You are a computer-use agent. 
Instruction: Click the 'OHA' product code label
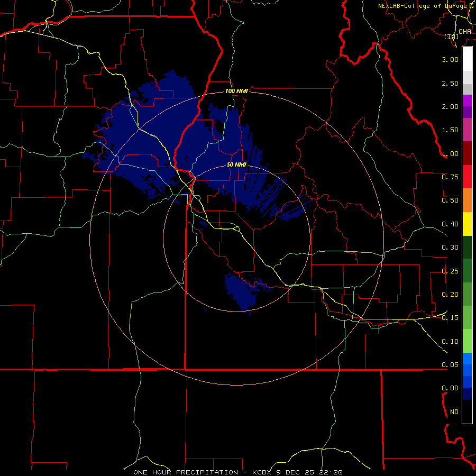click(465, 32)
